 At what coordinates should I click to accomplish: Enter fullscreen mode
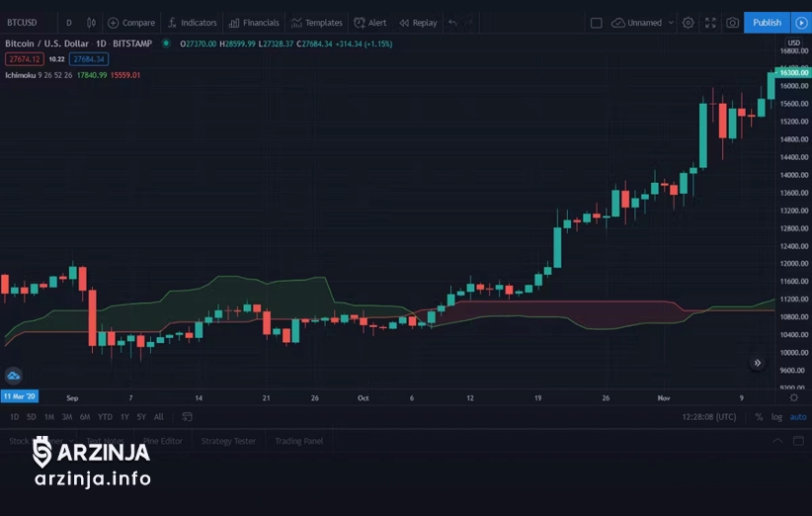click(710, 23)
